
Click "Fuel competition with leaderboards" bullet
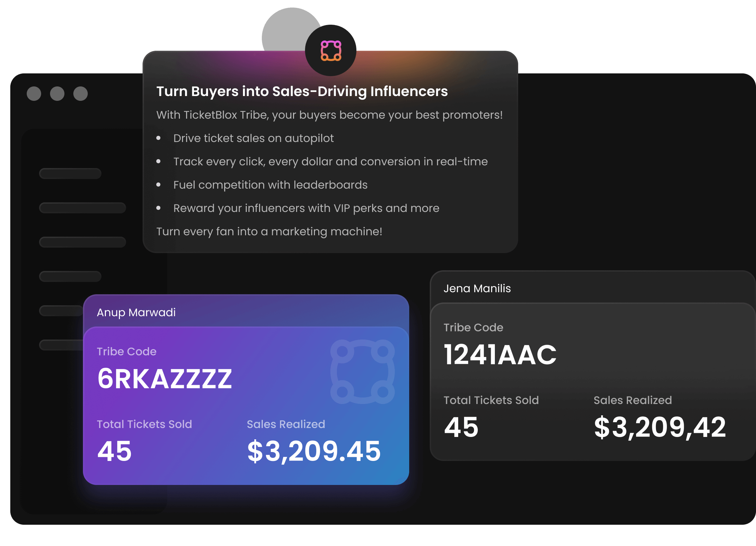click(x=270, y=185)
